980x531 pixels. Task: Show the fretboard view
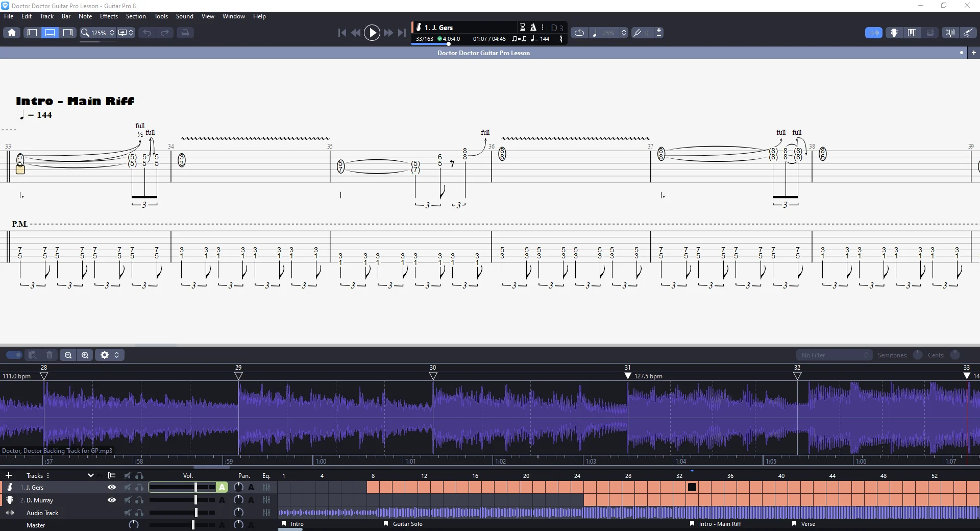click(x=894, y=33)
